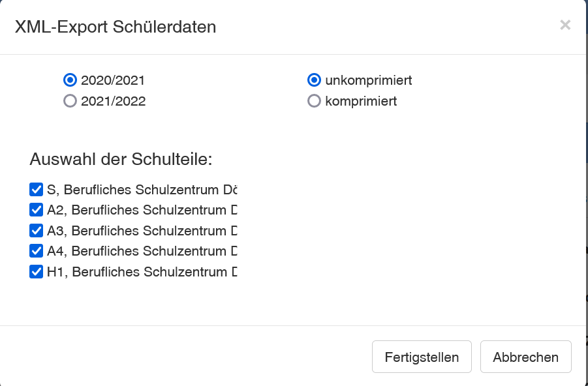
Task: Uncheck the A2 Schulteil checkbox
Action: 37,210
